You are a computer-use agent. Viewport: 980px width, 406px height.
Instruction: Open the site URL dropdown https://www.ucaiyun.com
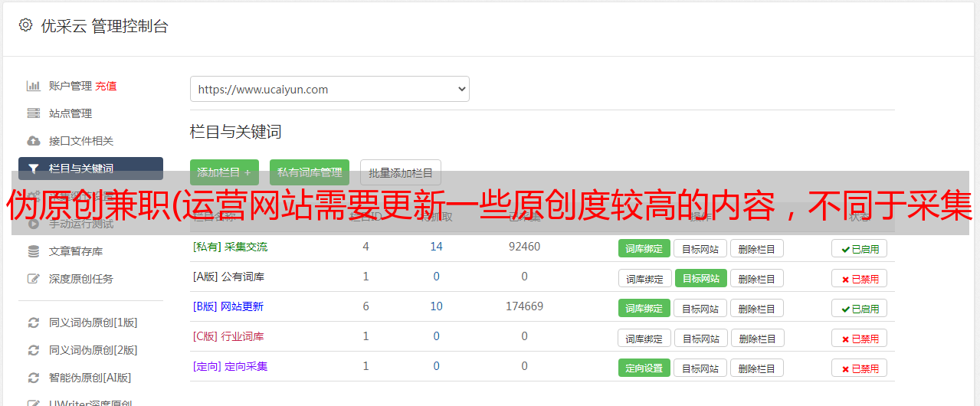click(329, 89)
